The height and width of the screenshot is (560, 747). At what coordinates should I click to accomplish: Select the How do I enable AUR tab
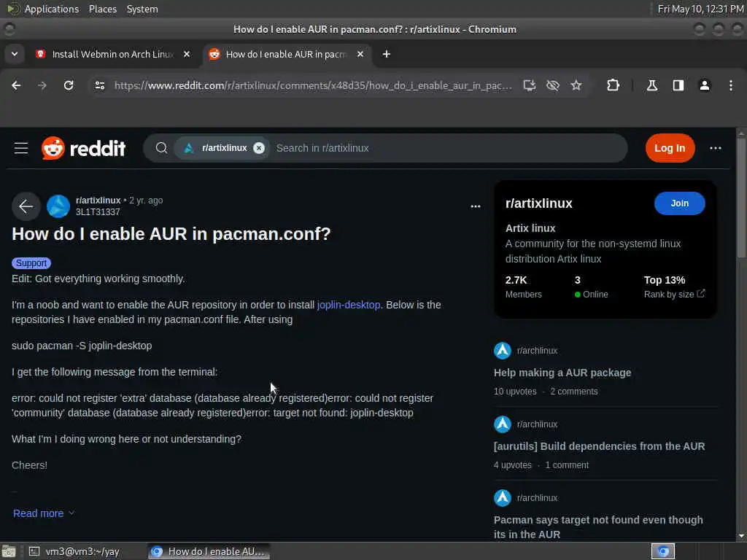point(286,54)
